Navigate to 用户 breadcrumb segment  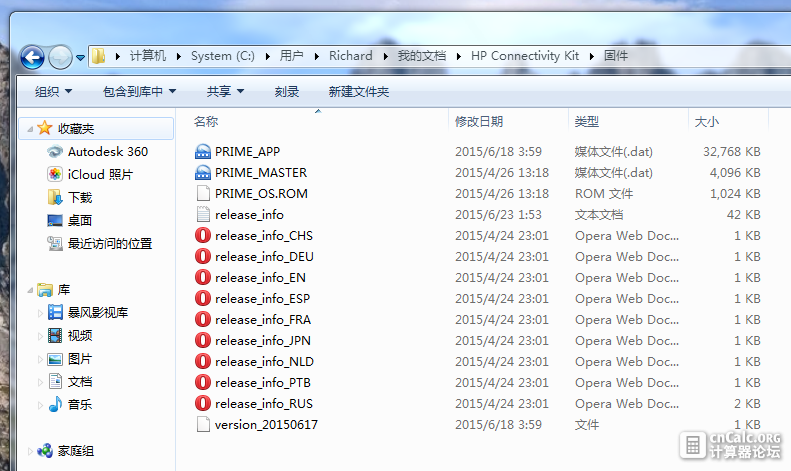pyautogui.click(x=292, y=56)
